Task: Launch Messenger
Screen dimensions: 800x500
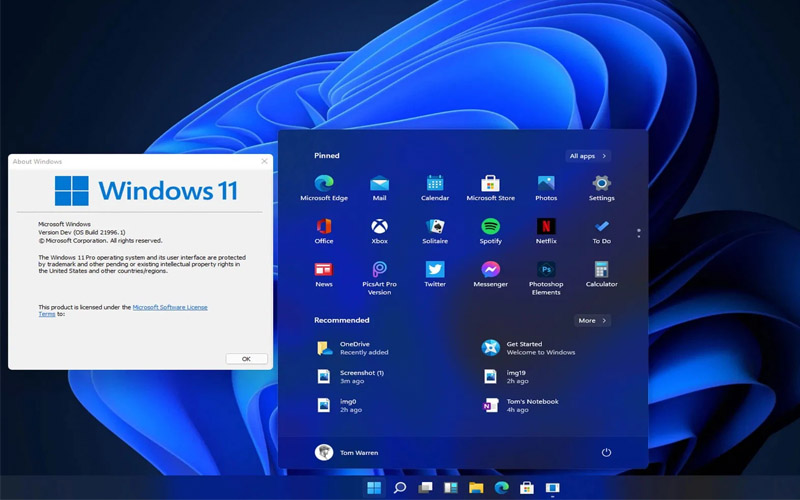Action: pyautogui.click(x=490, y=274)
